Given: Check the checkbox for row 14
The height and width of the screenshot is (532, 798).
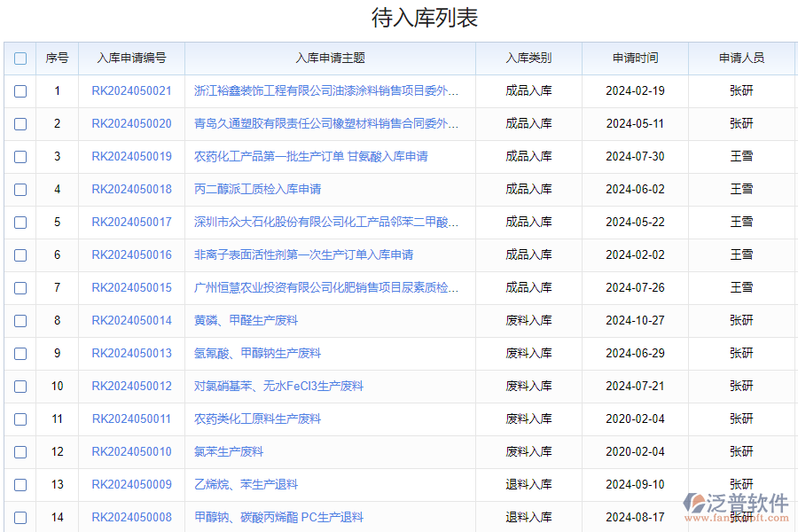Looking at the screenshot, I should (20, 517).
